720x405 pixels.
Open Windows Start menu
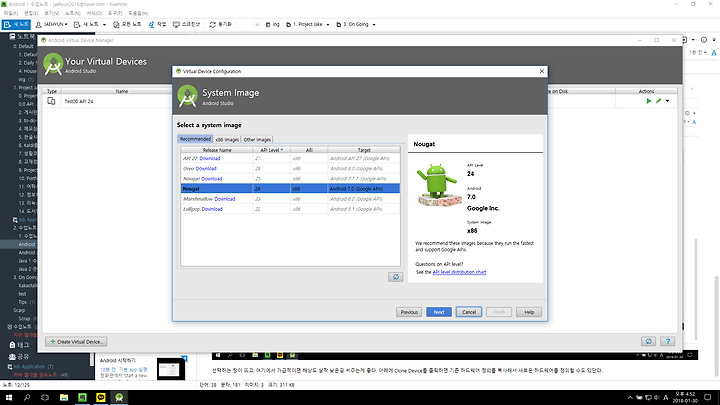coord(9,398)
